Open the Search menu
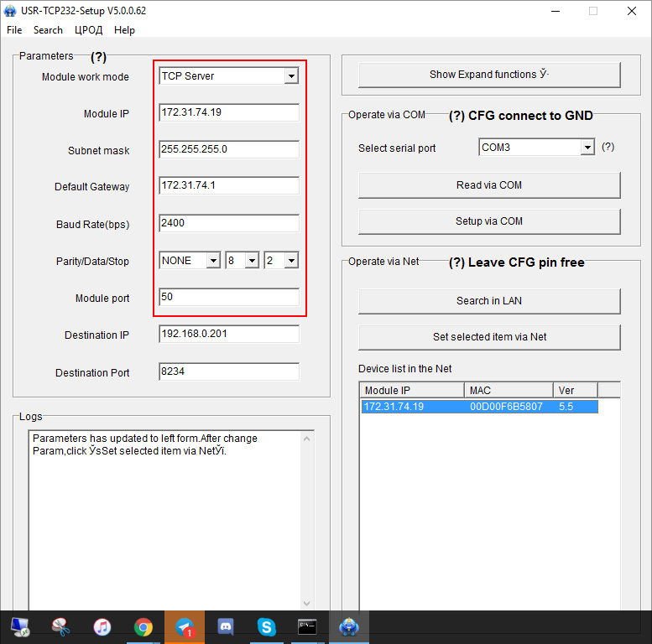Viewport: 652px width, 644px height. [x=48, y=30]
